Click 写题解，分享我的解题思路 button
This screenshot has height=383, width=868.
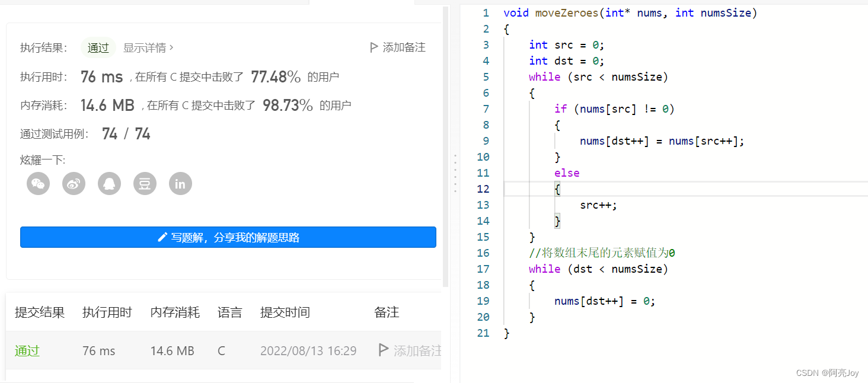(228, 237)
